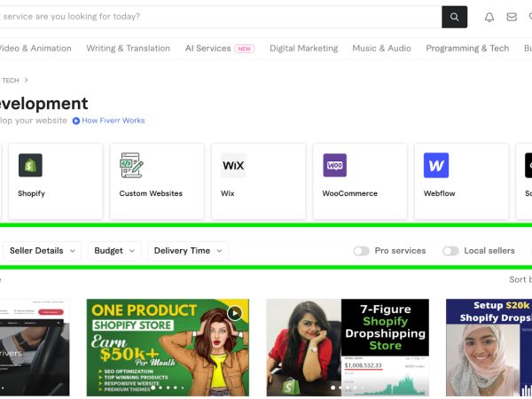Open the messages envelope icon
Image resolution: width=532 pixels, height=399 pixels.
(512, 17)
